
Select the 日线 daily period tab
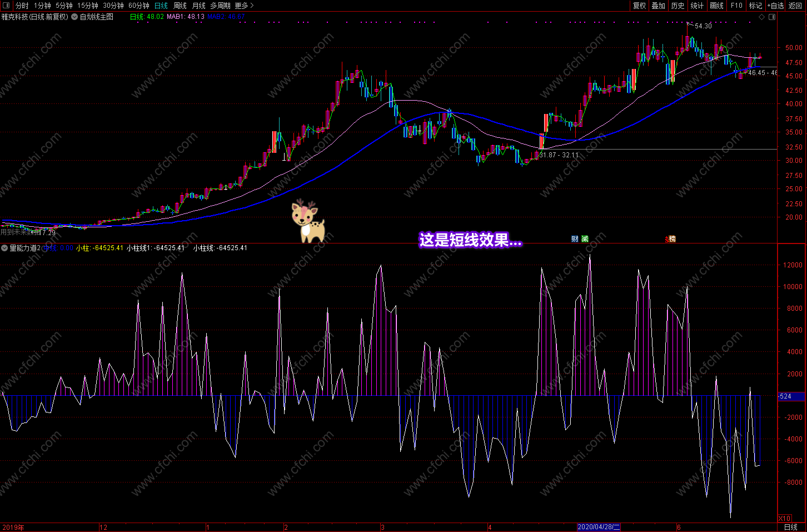click(x=161, y=6)
